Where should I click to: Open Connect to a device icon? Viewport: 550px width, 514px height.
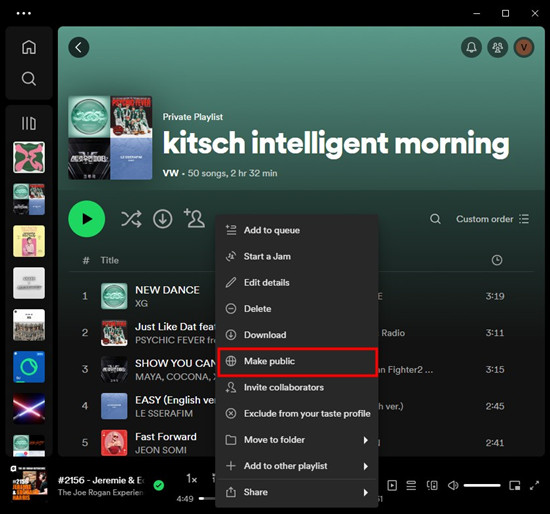(432, 486)
